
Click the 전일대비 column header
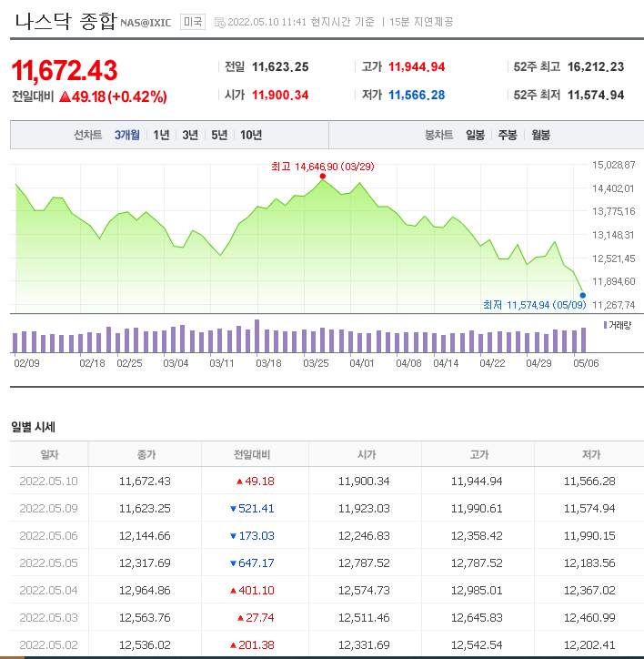coord(252,454)
